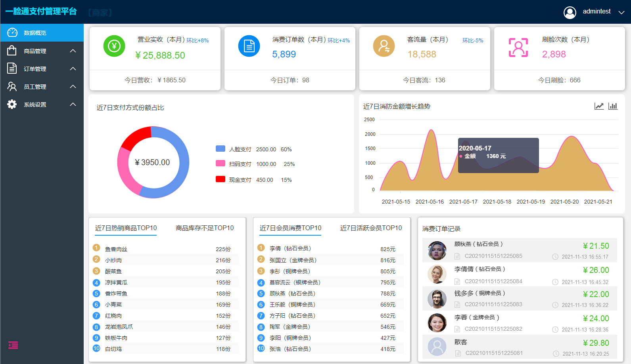631x364 pixels.
Task: Click the admintest user avatar icon
Action: (570, 13)
